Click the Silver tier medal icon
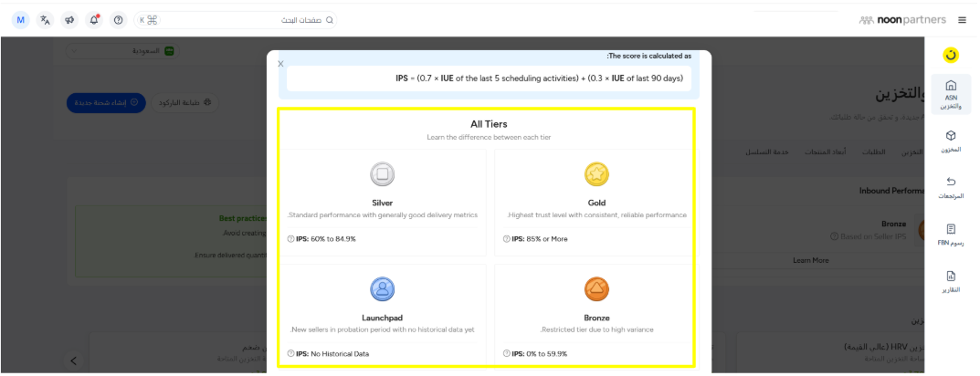980x376 pixels. (382, 173)
